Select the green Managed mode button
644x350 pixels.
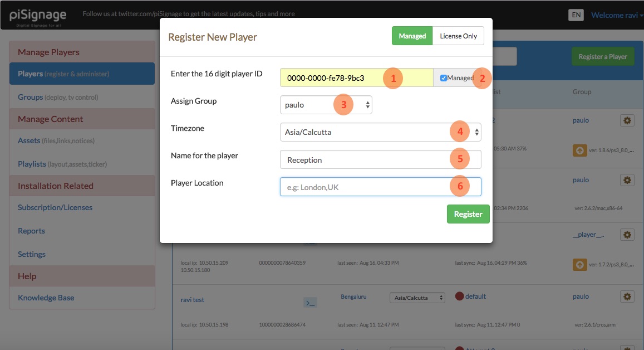point(412,36)
